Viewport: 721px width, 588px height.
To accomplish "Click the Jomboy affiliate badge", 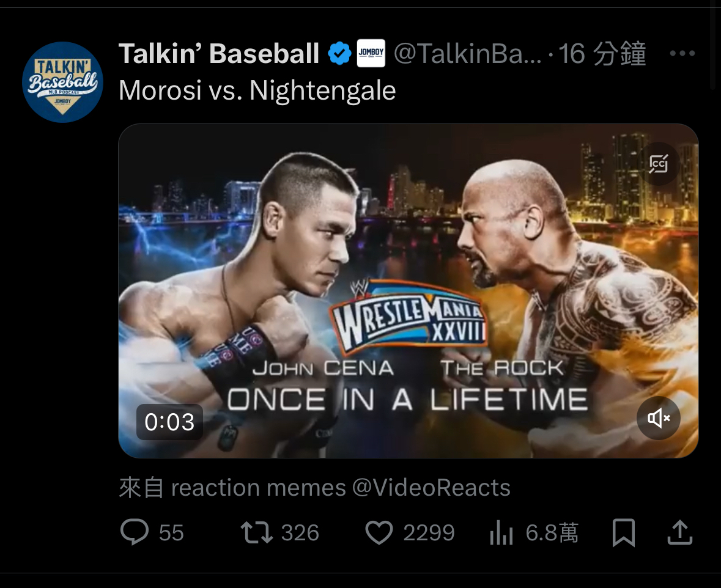I will 371,53.
